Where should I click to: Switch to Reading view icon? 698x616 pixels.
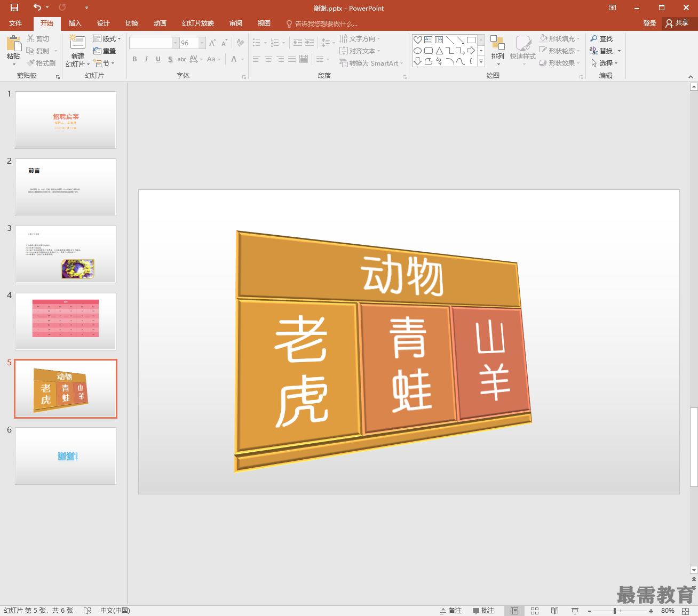pos(554,611)
